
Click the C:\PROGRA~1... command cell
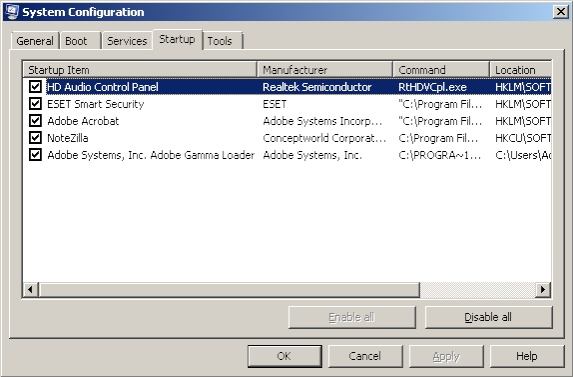click(x=440, y=155)
